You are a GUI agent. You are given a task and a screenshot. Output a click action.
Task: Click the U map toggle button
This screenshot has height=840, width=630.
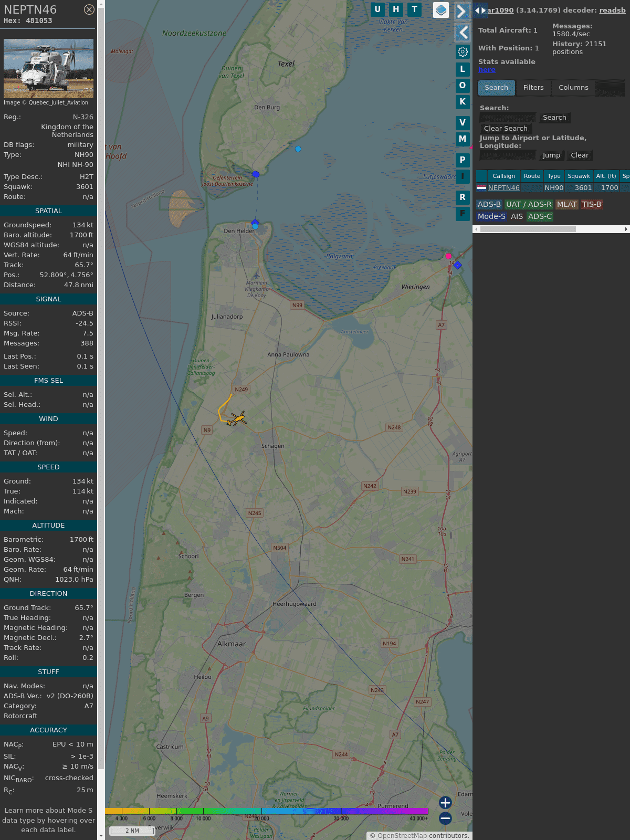(x=377, y=9)
